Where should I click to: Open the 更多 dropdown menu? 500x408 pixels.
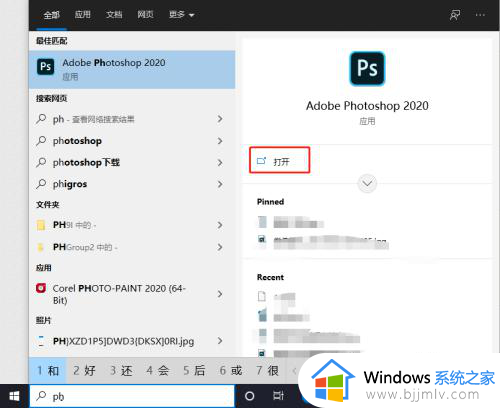(x=181, y=15)
